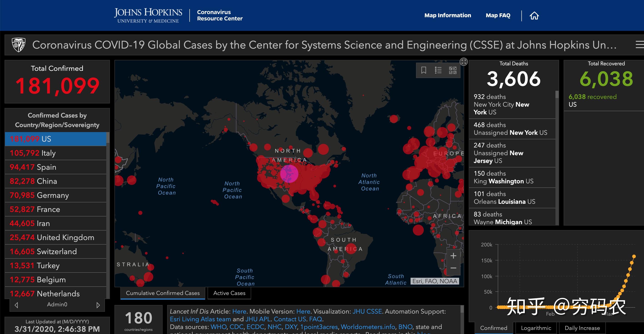Image resolution: width=644 pixels, height=334 pixels.
Task: Expand the map to full screen
Action: tap(464, 62)
